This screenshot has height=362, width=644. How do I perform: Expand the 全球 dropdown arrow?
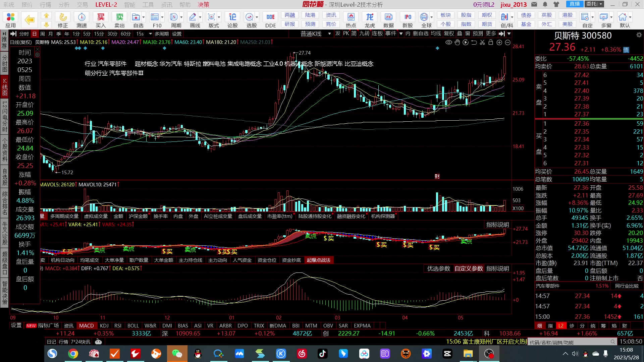click(432, 17)
